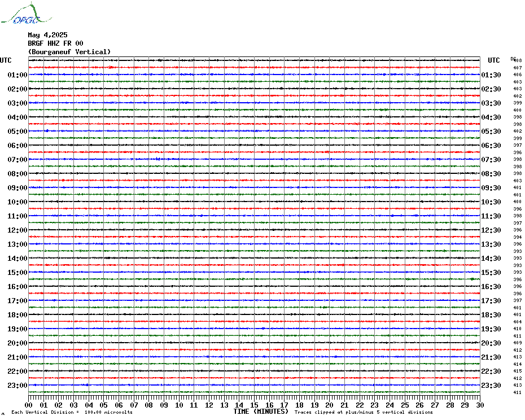Click the DC offset value '410'
Viewport: 525px width, 420px height.
tap(518, 329)
